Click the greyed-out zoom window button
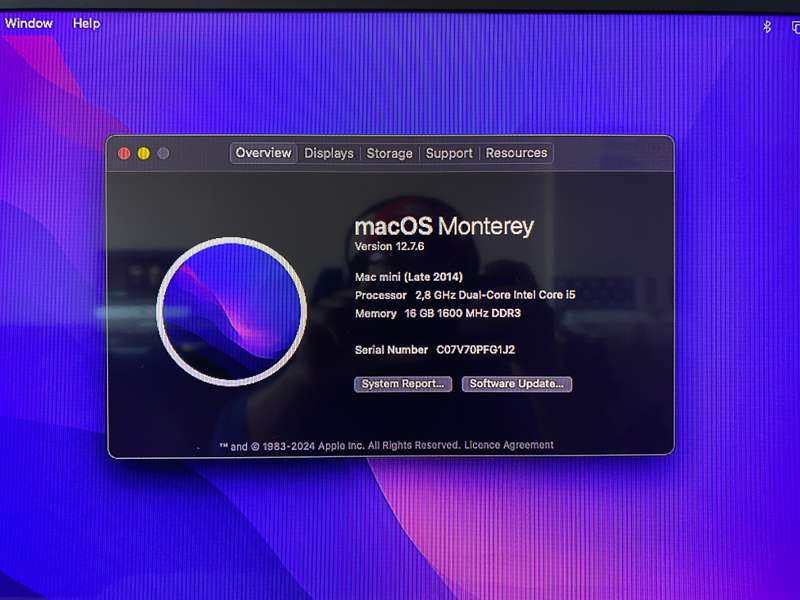The image size is (800, 600). pyautogui.click(x=163, y=154)
